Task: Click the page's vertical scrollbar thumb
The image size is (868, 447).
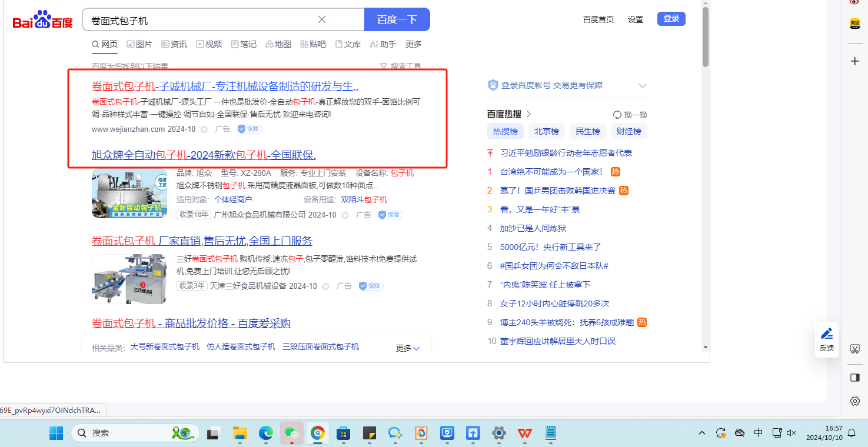Action: click(x=705, y=36)
